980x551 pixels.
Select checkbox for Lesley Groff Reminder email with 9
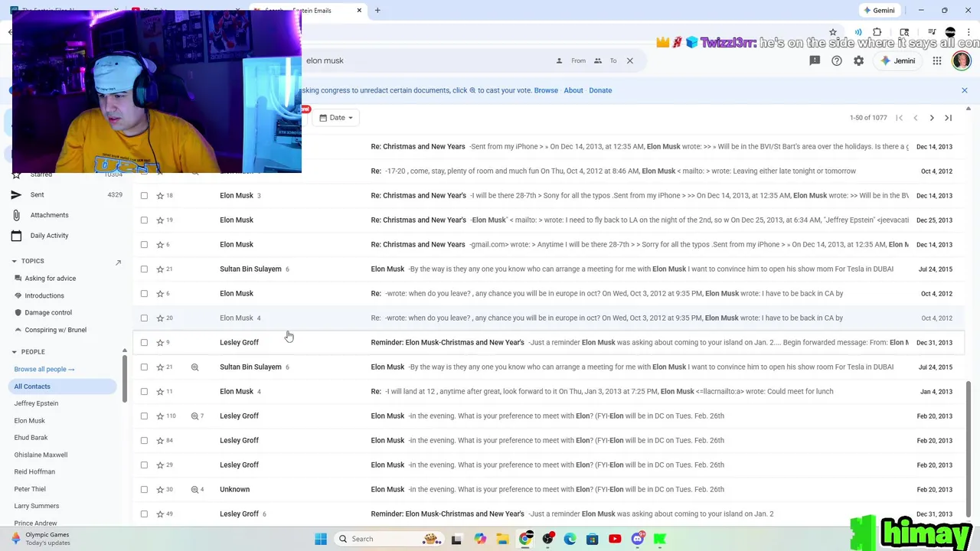[144, 342]
